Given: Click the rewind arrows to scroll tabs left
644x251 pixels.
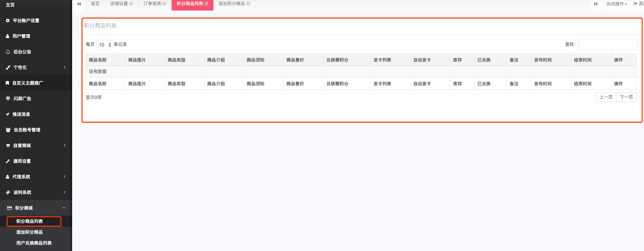Looking at the screenshot, I should [x=79, y=4].
